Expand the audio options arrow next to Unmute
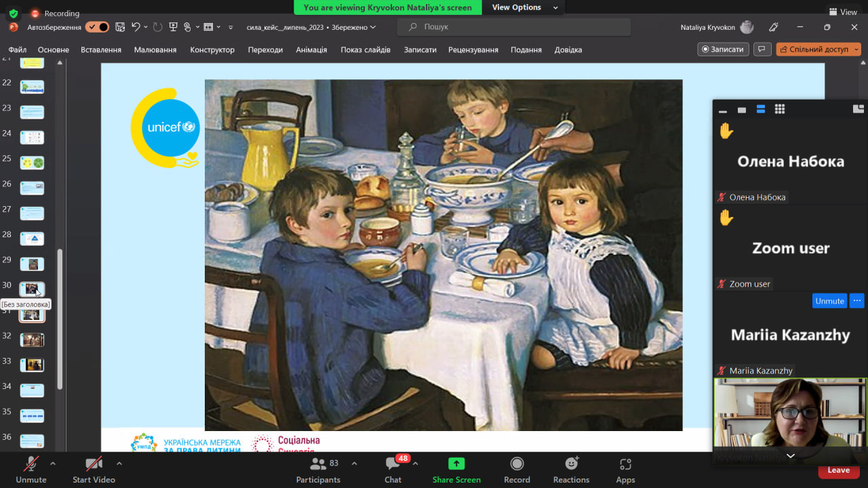The image size is (868, 488). 53,464
